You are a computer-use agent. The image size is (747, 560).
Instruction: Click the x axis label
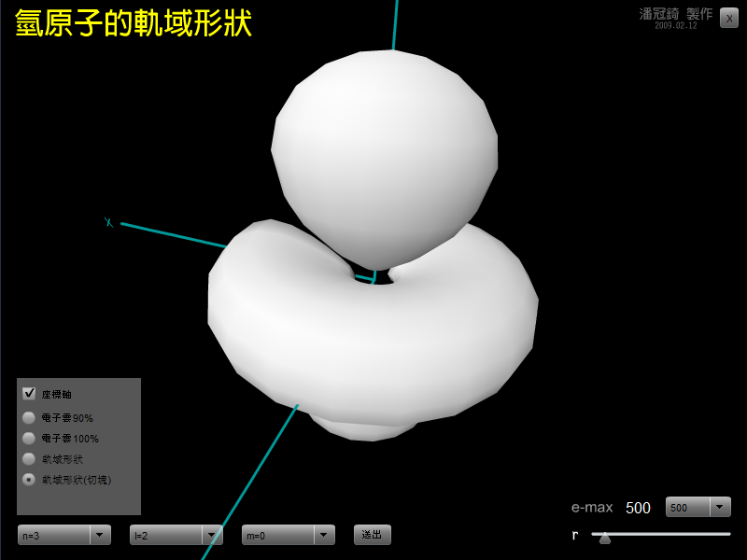click(x=108, y=222)
